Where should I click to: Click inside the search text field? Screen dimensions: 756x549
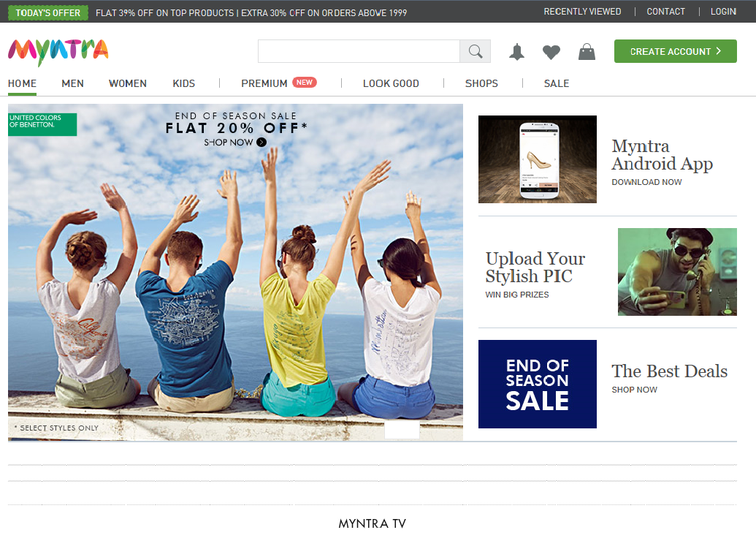click(x=359, y=51)
